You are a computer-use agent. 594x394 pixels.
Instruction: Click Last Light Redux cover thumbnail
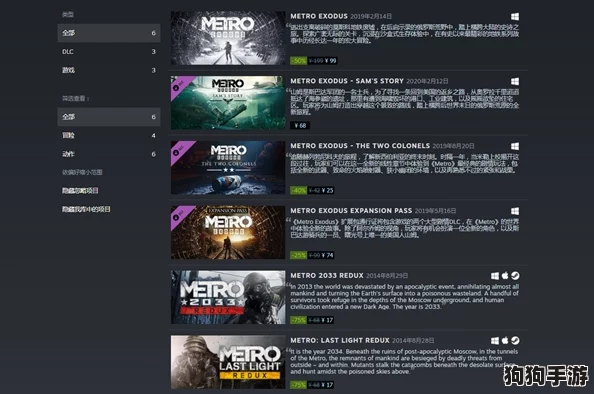[x=228, y=362]
